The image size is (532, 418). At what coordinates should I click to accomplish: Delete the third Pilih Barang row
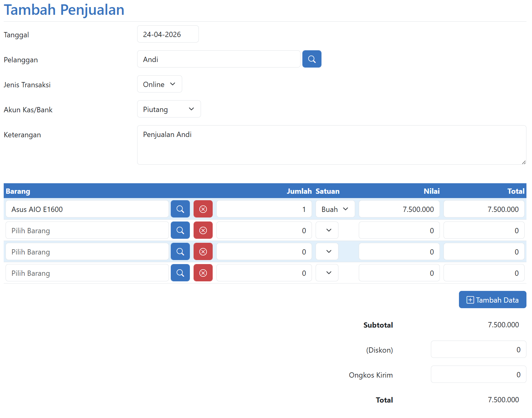[203, 252]
